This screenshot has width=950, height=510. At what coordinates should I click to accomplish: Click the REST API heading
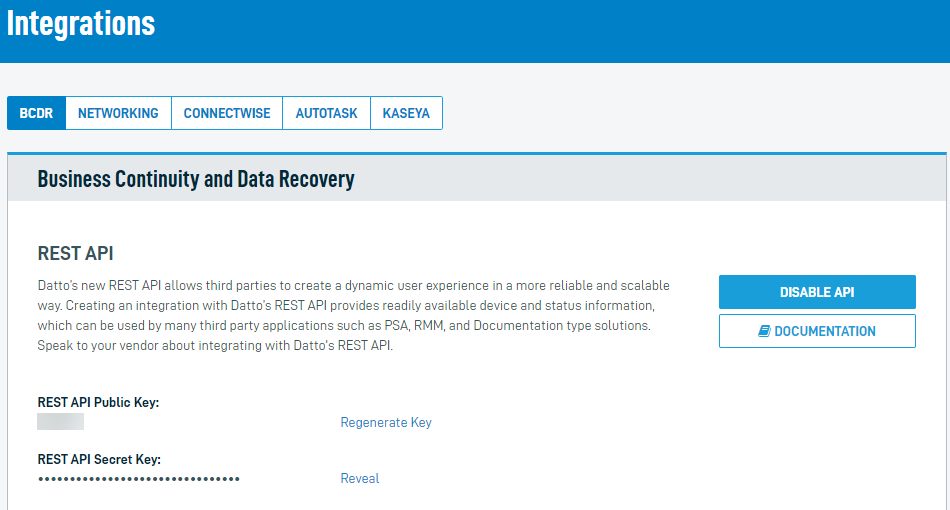click(76, 253)
